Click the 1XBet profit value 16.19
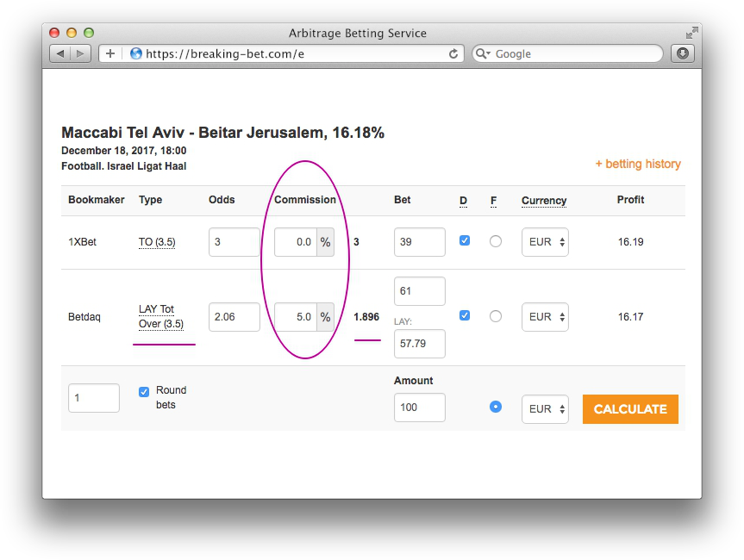Image resolution: width=744 pixels, height=560 pixels. 630,242
